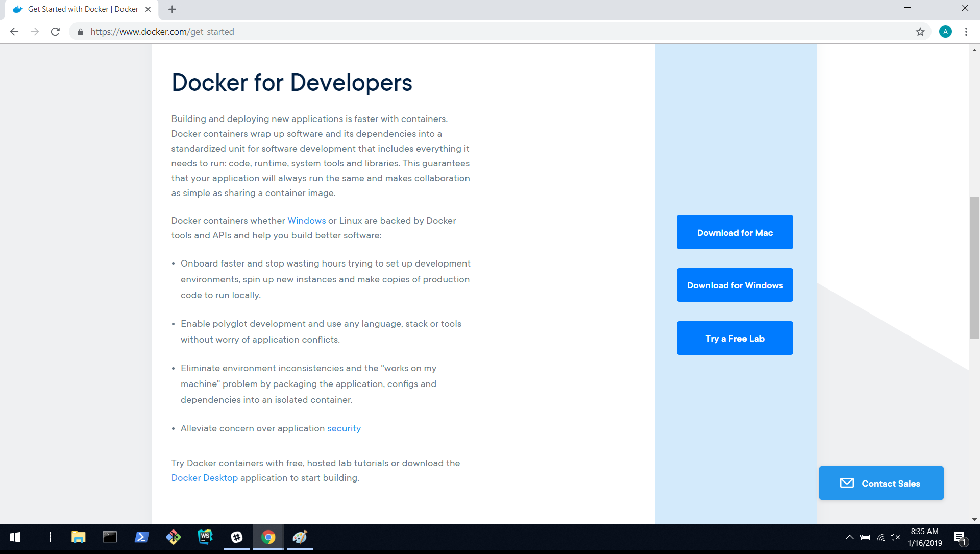Viewport: 980px width, 554px height.
Task: Go back to the previous page
Action: pyautogui.click(x=14, y=32)
